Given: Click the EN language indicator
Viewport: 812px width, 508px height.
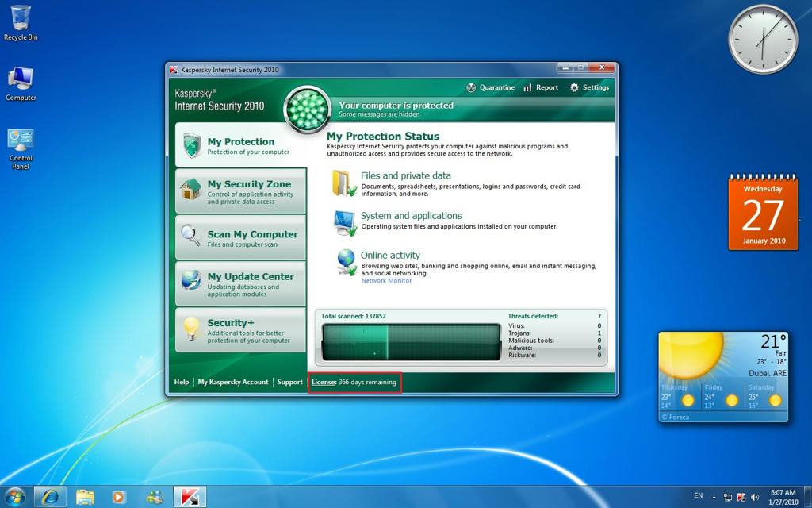Looking at the screenshot, I should point(698,496).
